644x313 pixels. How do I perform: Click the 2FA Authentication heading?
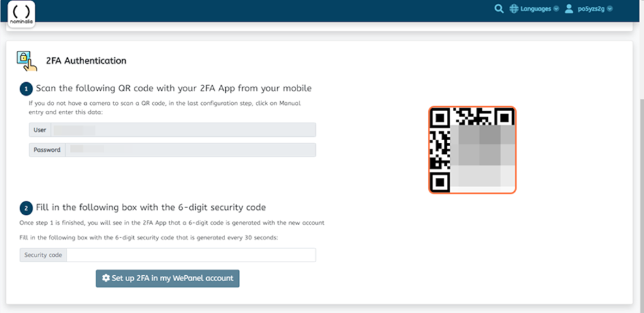tap(86, 61)
